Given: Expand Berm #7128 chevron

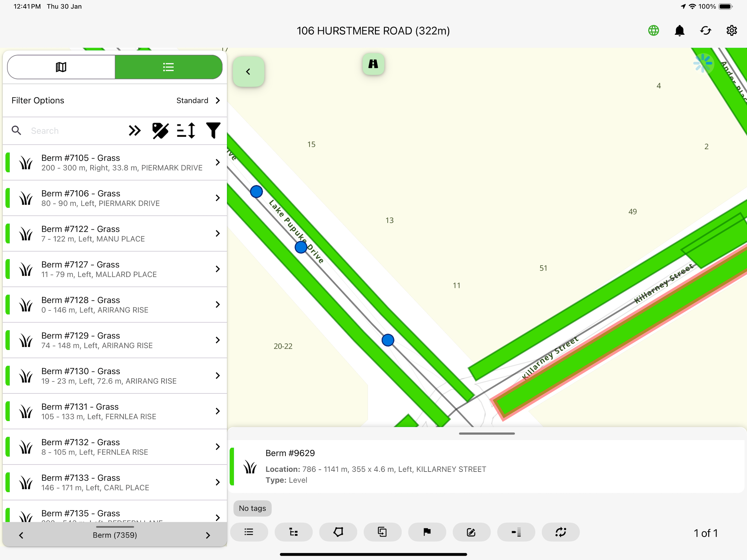Looking at the screenshot, I should click(217, 305).
